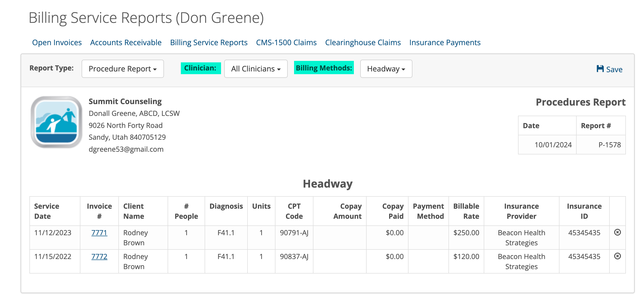Select the Billing Service Reports tab
The image size is (644, 302).
(x=209, y=42)
